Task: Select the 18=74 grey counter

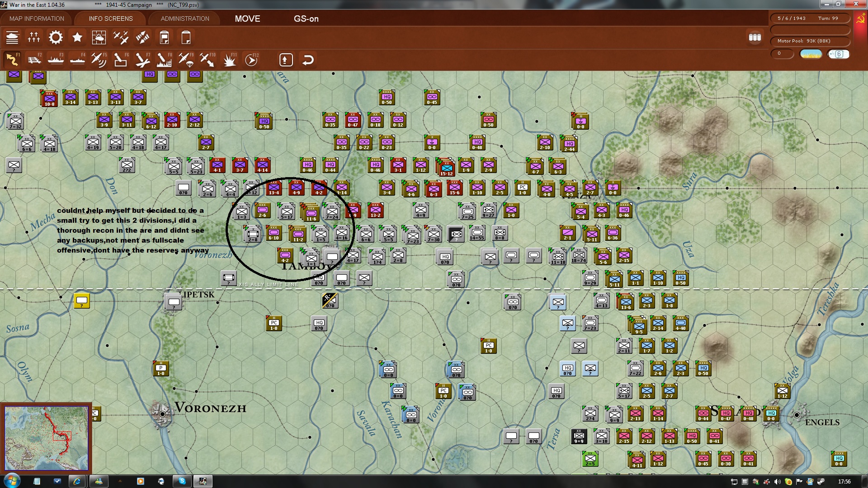Action: click(x=579, y=256)
